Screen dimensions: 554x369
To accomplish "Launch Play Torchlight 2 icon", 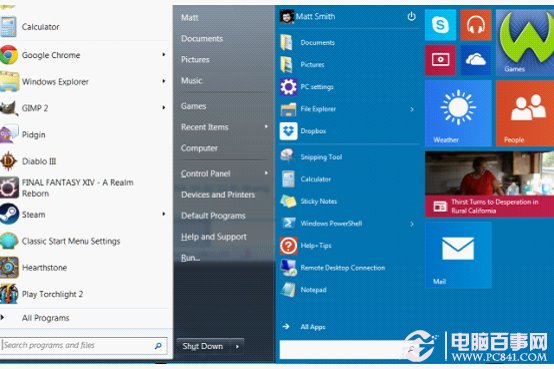I will 9,294.
